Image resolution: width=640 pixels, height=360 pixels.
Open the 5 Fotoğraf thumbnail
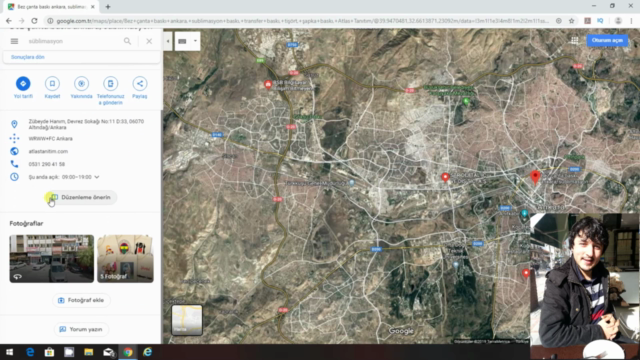point(125,258)
